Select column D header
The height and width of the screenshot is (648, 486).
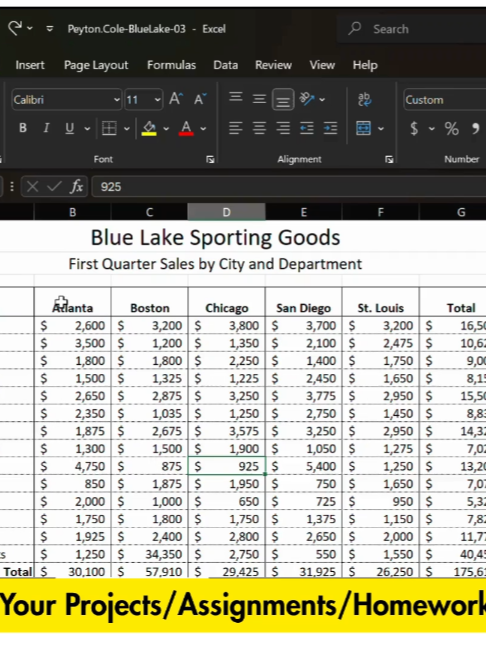pos(226,212)
